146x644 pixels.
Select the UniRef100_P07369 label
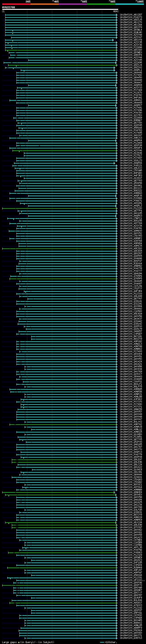pyautogui.click(x=131, y=90)
